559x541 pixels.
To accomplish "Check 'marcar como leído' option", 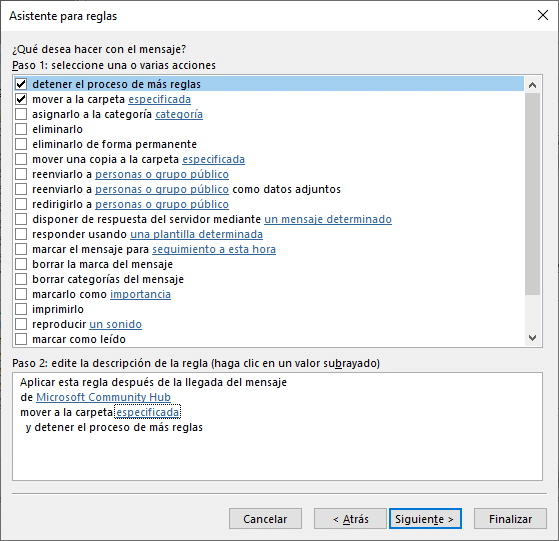I will pos(21,339).
